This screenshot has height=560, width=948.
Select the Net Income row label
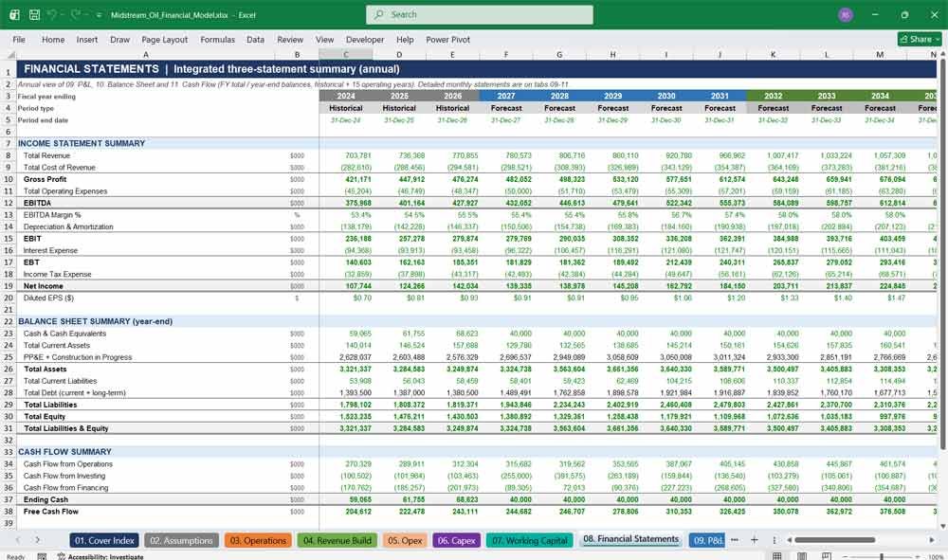[x=43, y=286]
